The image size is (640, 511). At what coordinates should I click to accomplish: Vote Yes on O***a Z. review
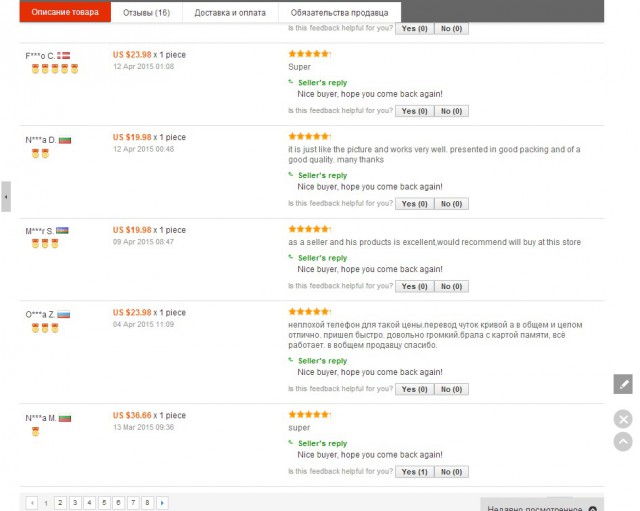tap(414, 389)
